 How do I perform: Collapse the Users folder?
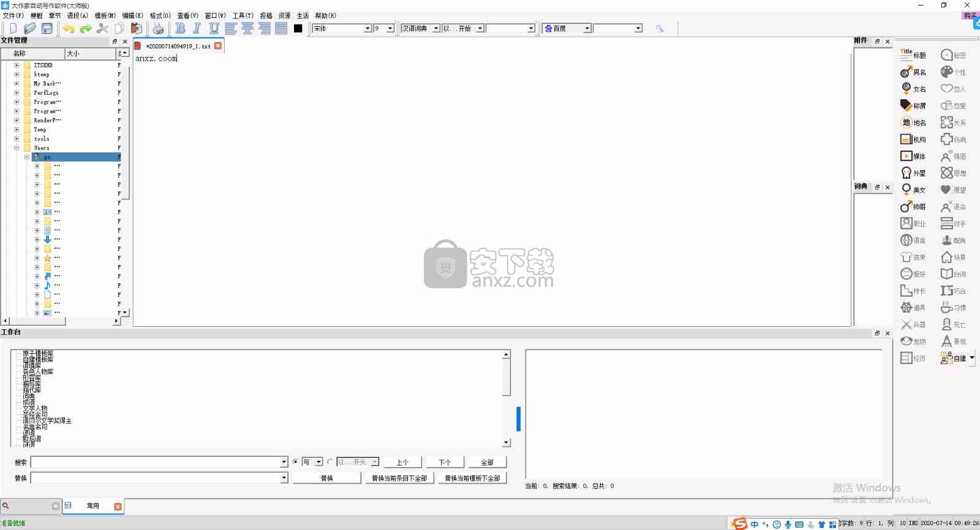pos(17,147)
